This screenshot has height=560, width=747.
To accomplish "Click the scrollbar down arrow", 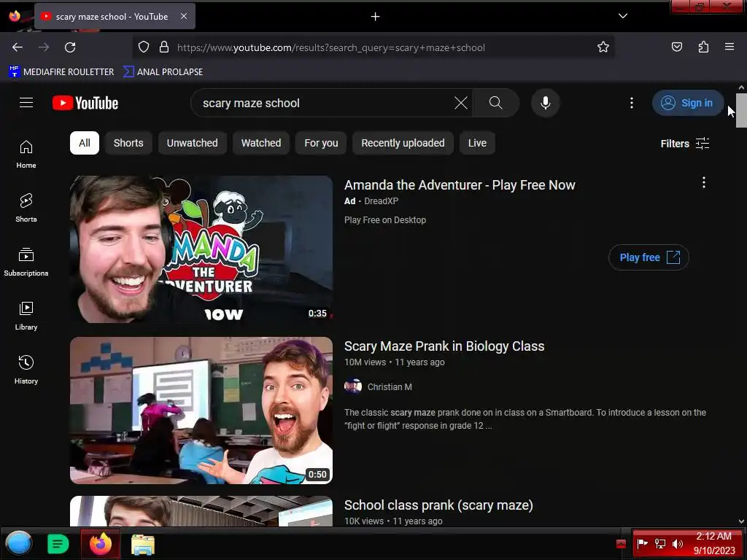I will (741, 521).
